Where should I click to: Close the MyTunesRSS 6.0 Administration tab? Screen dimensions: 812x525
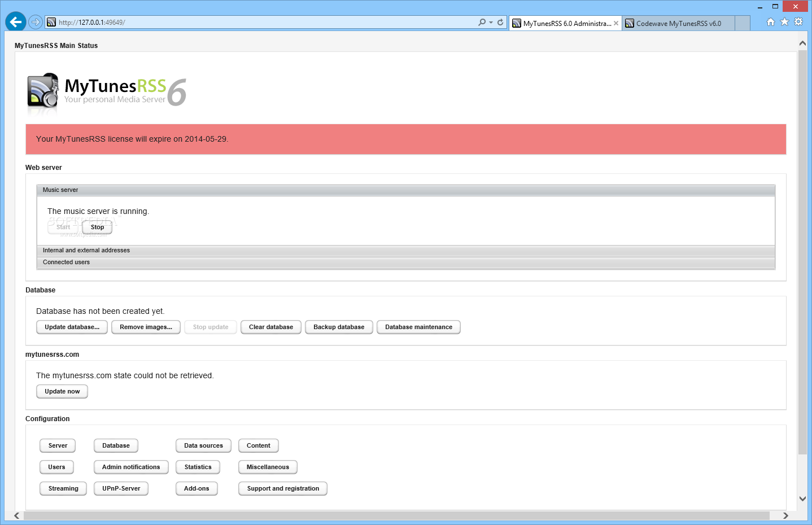pos(616,23)
